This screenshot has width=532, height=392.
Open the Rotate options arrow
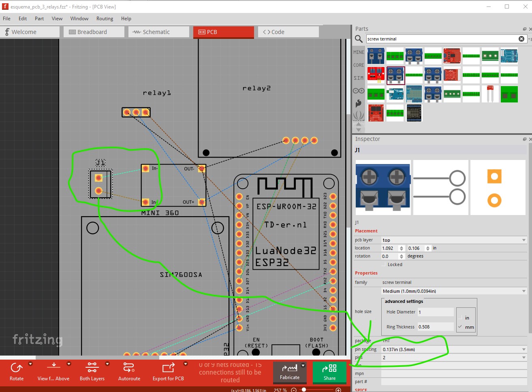click(30, 364)
